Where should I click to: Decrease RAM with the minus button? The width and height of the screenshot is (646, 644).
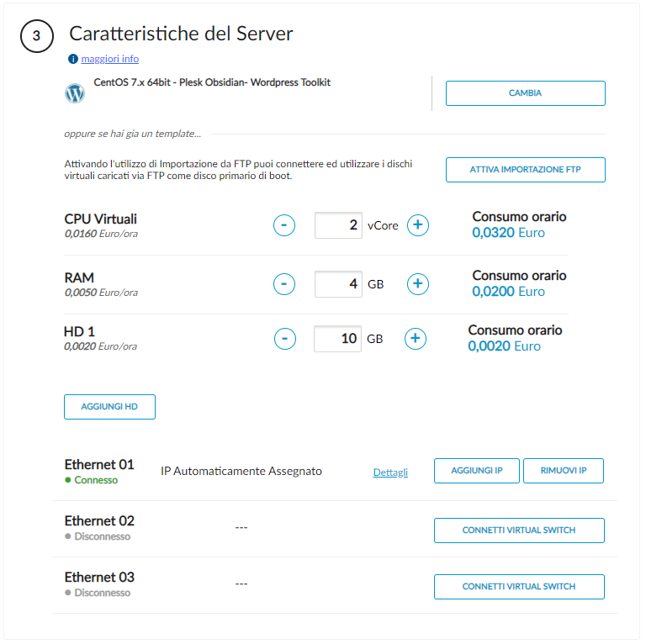(284, 284)
